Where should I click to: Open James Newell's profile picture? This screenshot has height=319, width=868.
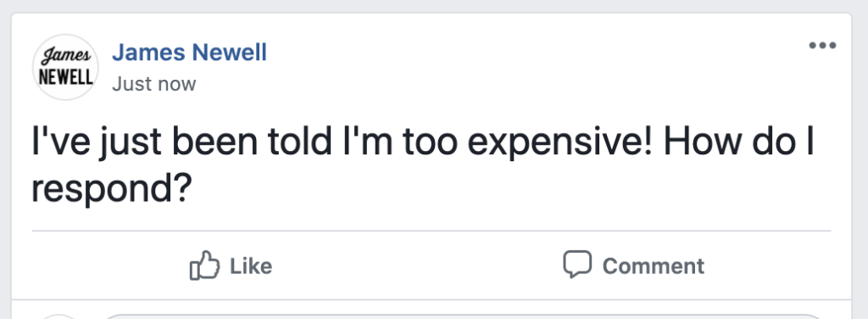[65, 67]
